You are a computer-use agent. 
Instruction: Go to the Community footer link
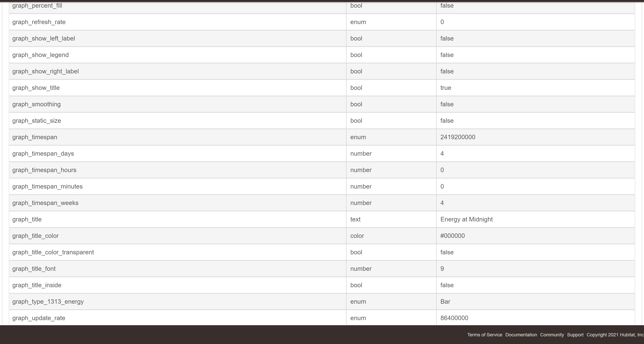552,335
